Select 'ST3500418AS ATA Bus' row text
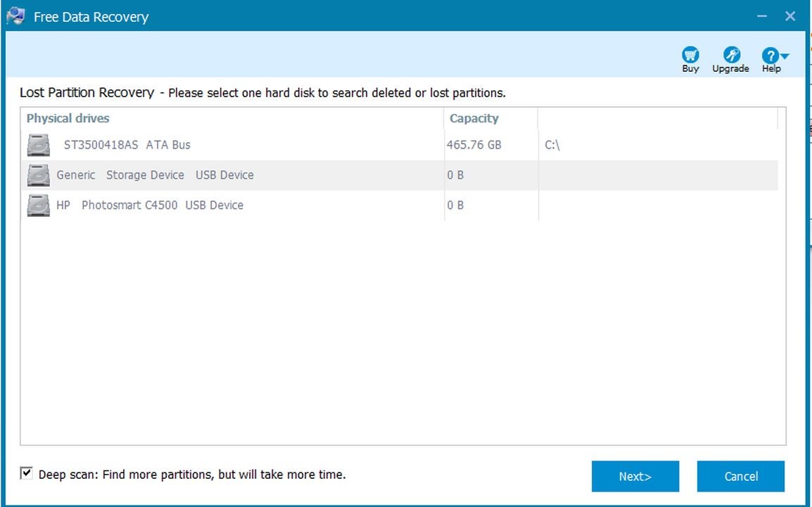 coord(127,145)
